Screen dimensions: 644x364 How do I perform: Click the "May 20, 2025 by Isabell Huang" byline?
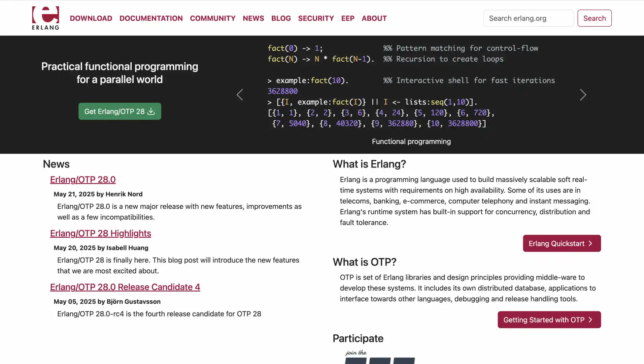coord(101,248)
